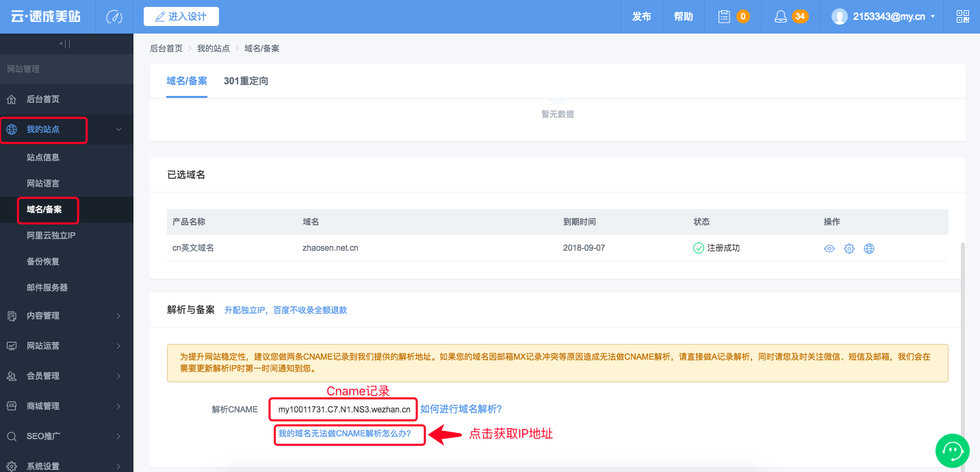Click the green 注册成功 status check icon
The height and width of the screenshot is (472, 980).
click(x=699, y=248)
